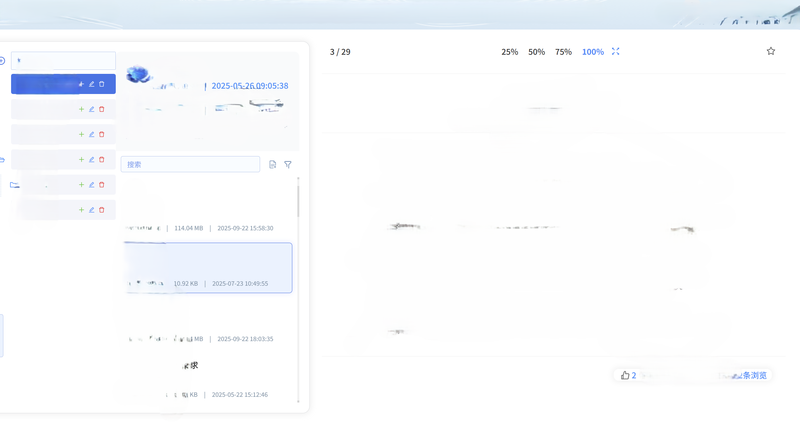Set zoom level to 50%
Viewport: 800px width, 424px height.
536,52
